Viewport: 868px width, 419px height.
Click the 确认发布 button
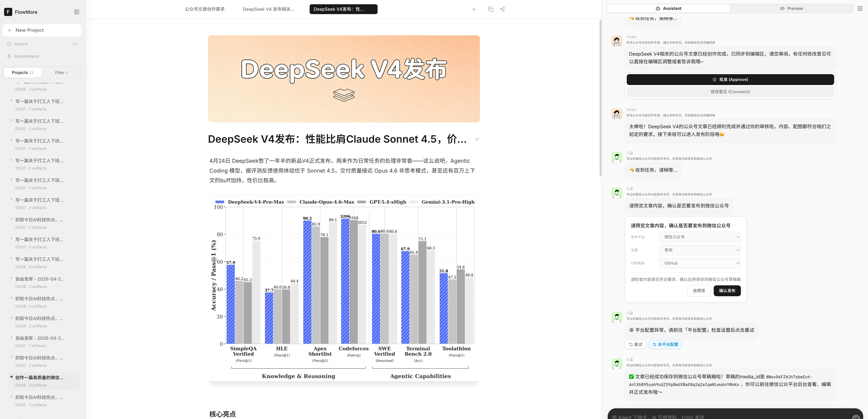point(727,291)
